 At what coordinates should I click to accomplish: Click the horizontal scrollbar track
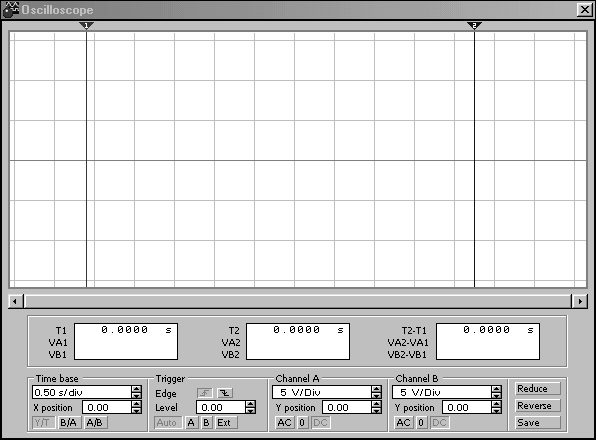[297, 302]
